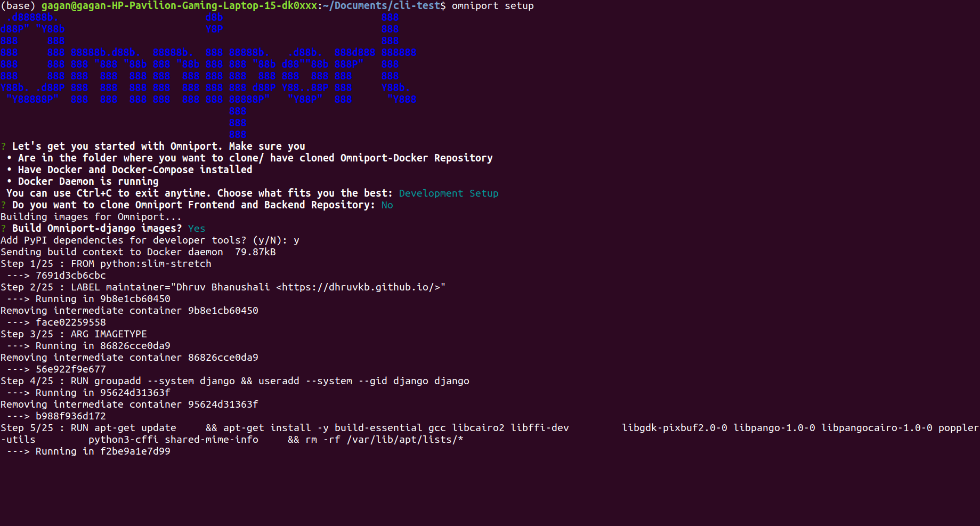980x526 pixels.
Task: Click the 'Docker Daemon is running' bullet
Action: tap(88, 182)
